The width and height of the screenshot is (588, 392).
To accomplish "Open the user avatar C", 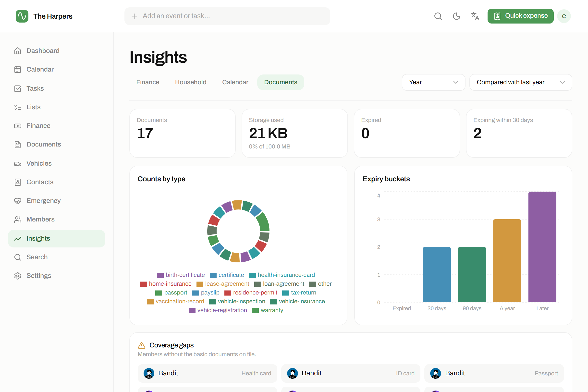I will coord(564,16).
